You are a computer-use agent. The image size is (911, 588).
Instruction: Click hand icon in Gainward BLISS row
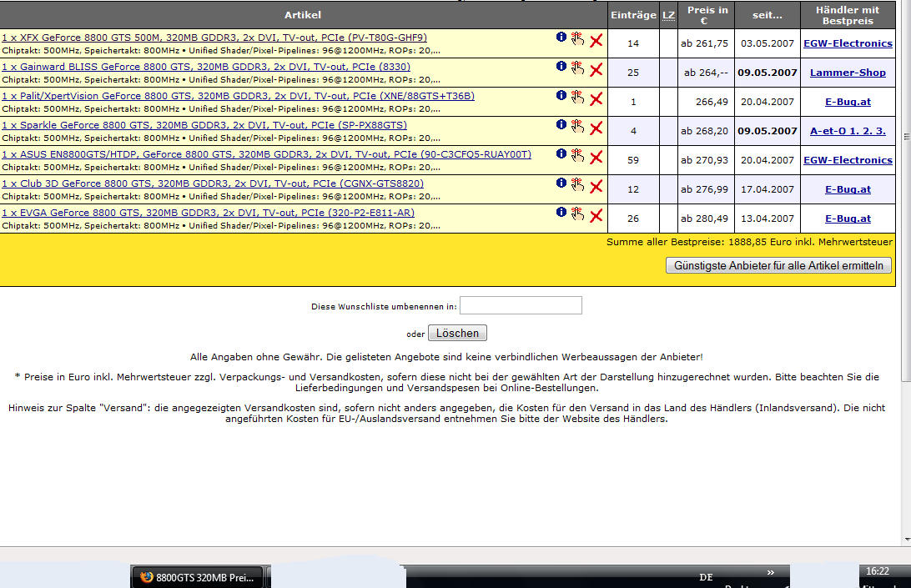(x=577, y=68)
